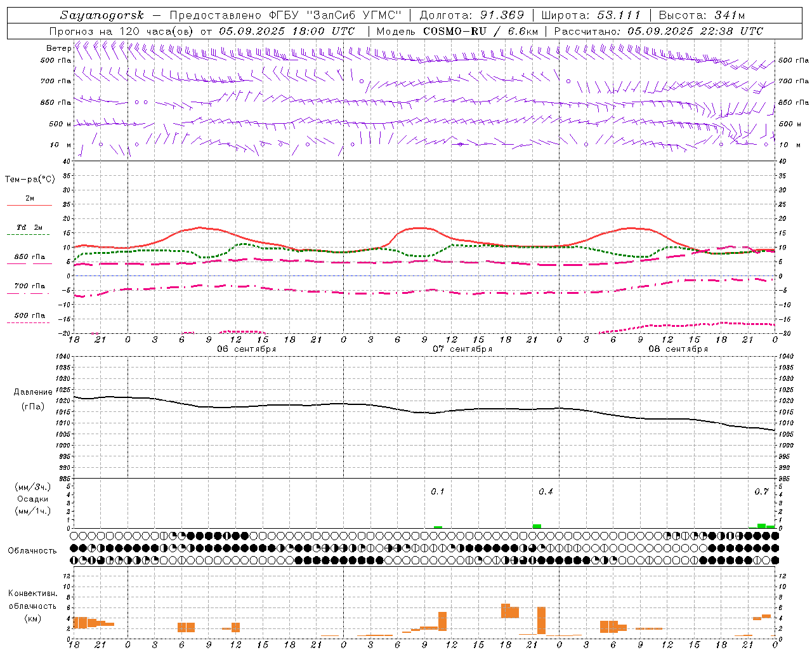
Task: Click the "Тем-ра(°C)" temperature label
Action: [30, 180]
